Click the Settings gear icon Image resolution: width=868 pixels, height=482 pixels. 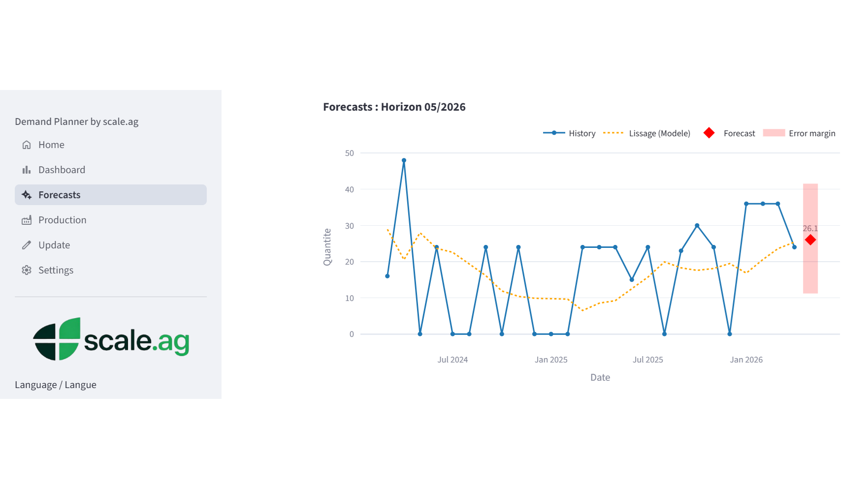pyautogui.click(x=27, y=270)
